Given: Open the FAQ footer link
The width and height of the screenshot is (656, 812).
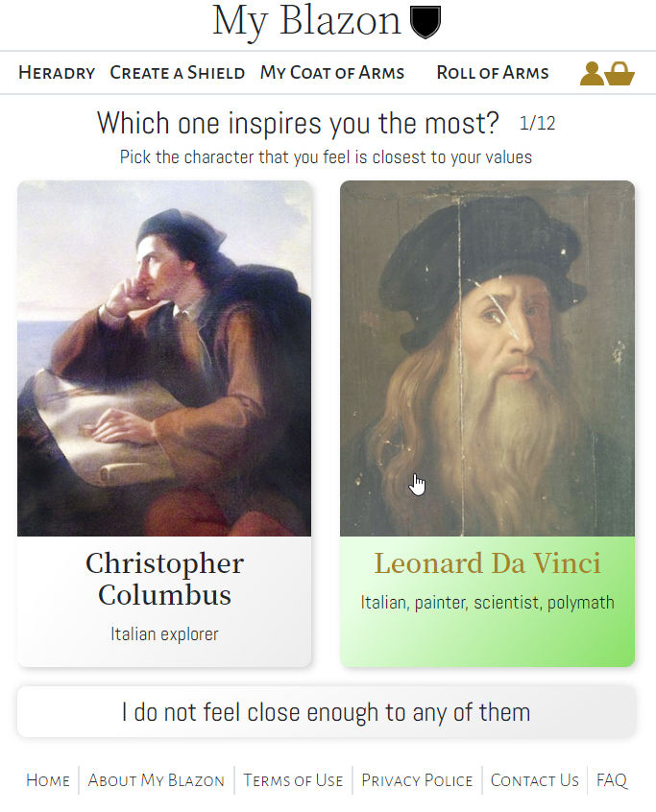Looking at the screenshot, I should tap(612, 780).
